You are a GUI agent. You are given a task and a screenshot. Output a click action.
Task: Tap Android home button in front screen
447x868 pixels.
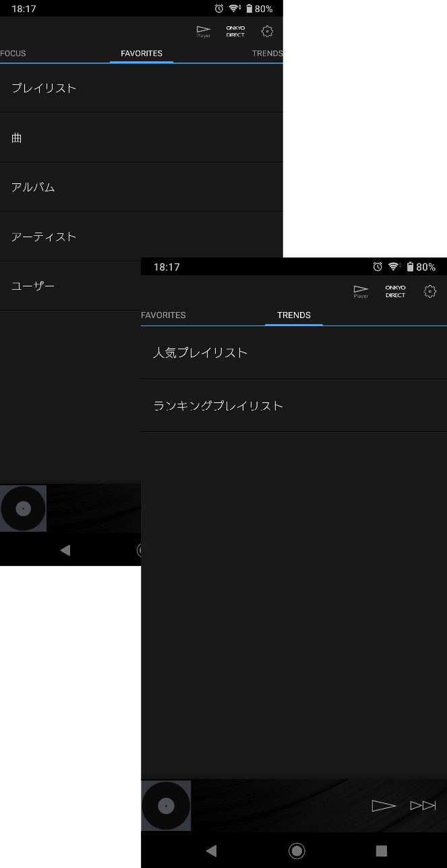point(296,850)
